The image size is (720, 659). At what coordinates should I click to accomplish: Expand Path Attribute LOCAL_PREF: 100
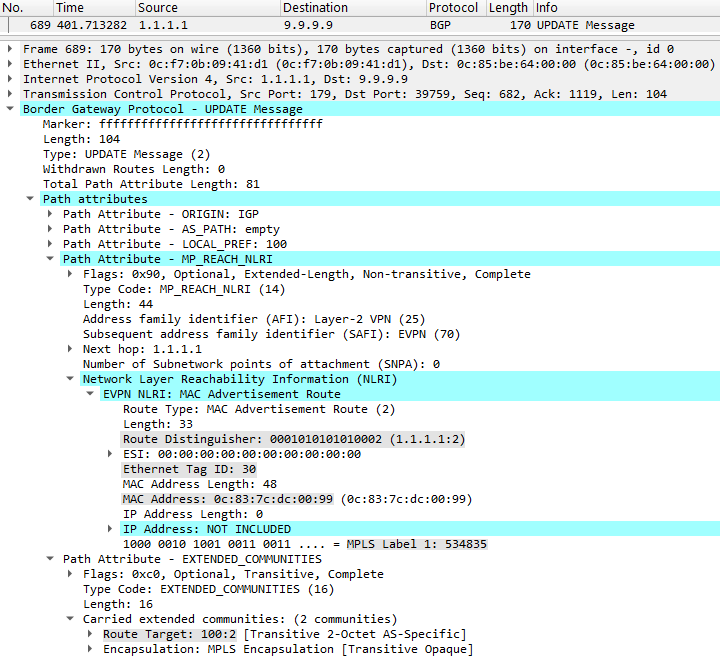pos(50,243)
